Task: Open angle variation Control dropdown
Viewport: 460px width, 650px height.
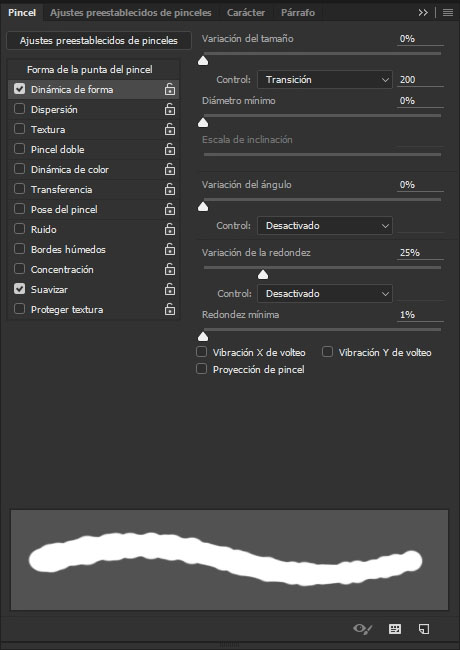Action: pos(325,226)
